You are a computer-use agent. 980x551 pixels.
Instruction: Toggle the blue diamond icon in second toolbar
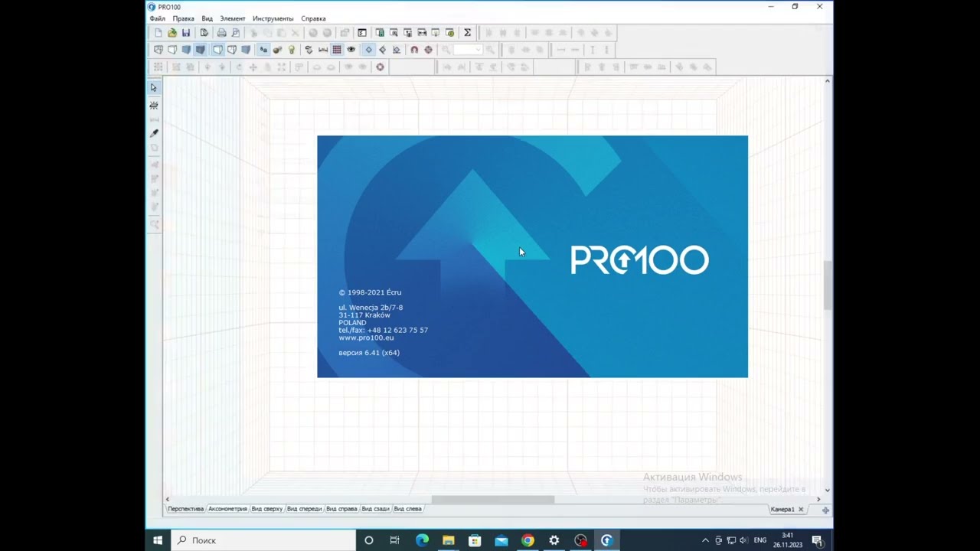tap(368, 50)
